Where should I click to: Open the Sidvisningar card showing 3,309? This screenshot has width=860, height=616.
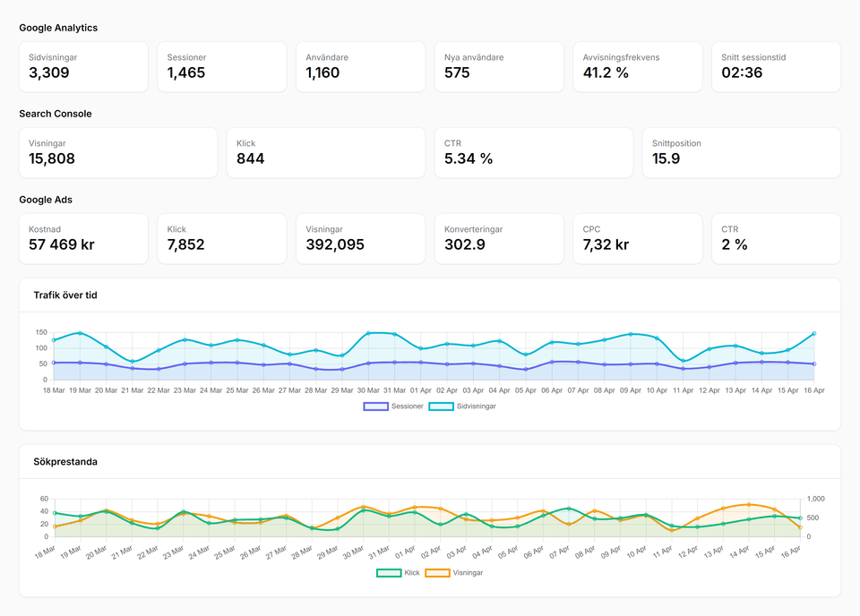click(83, 66)
